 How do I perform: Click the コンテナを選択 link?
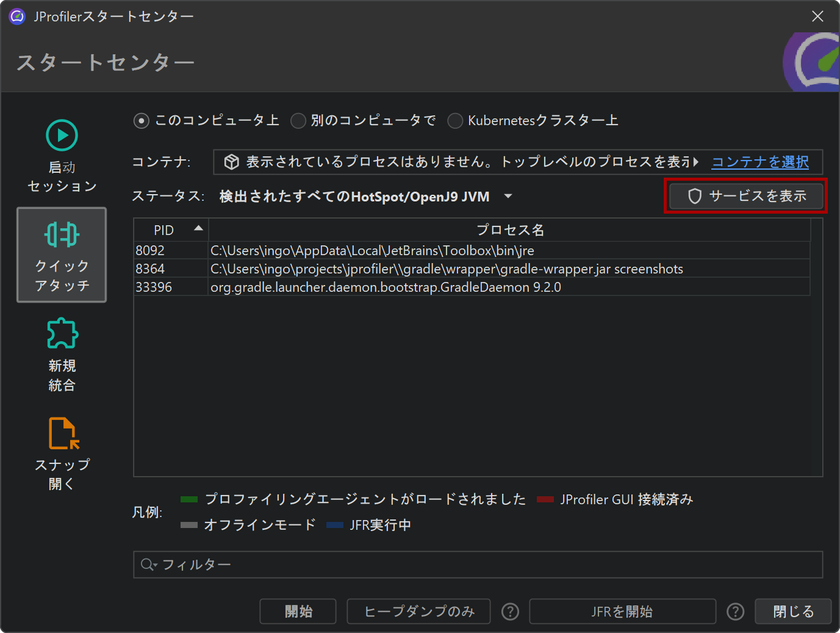coord(760,162)
